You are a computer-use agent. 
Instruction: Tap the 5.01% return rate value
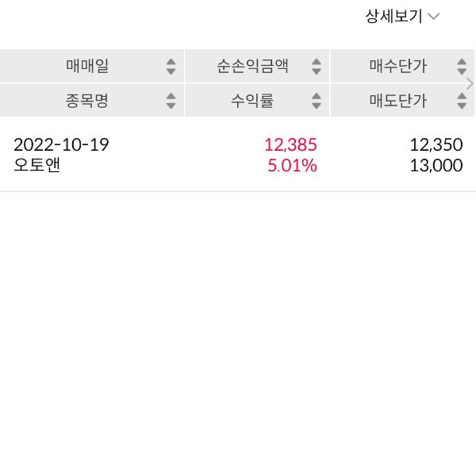click(x=290, y=166)
